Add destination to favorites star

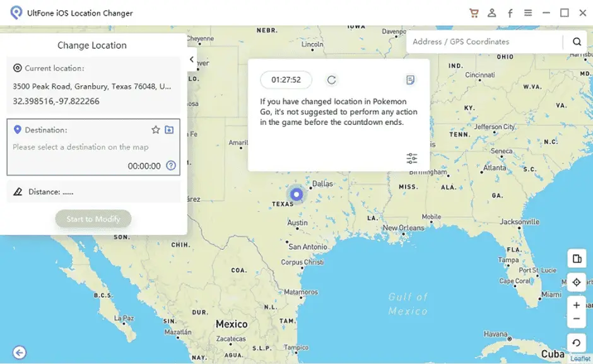tap(155, 130)
